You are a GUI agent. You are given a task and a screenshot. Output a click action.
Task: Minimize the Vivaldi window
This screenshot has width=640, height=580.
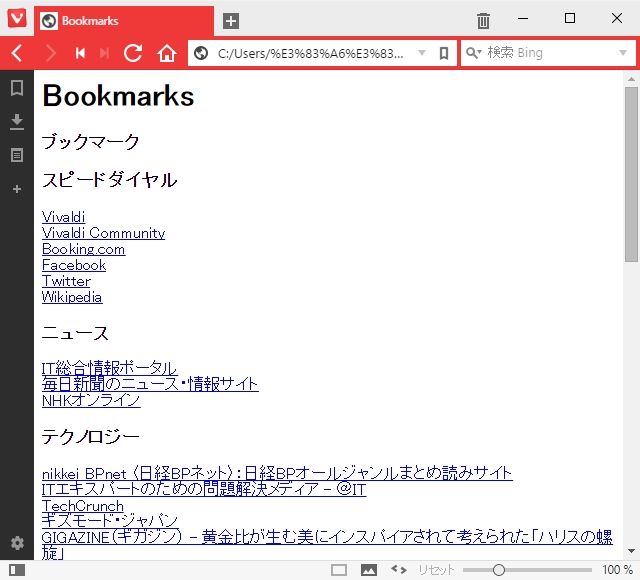pyautogui.click(x=523, y=18)
